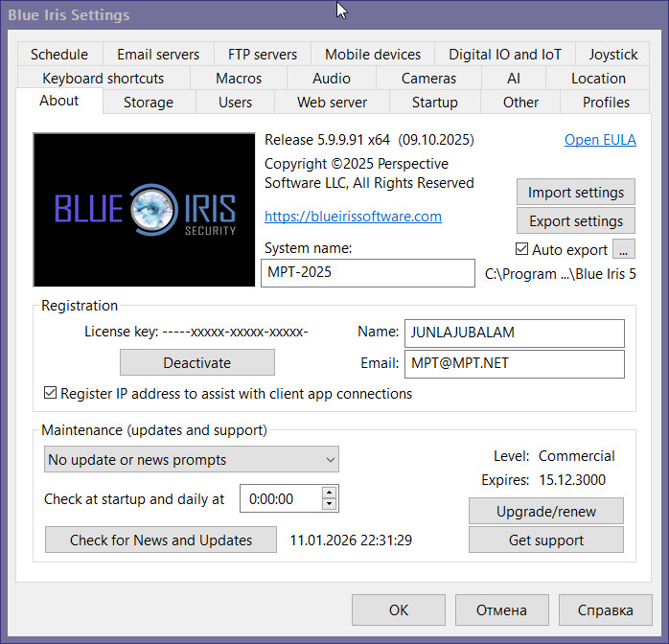669x644 pixels.
Task: Toggle the Auto export checkbox
Action: pyautogui.click(x=522, y=249)
